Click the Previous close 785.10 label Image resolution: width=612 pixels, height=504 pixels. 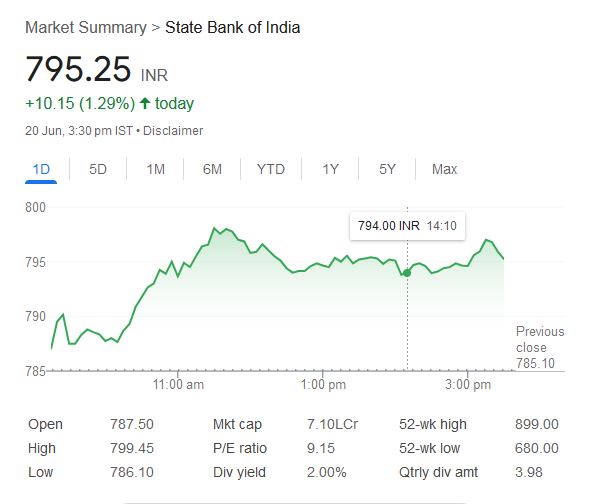540,347
